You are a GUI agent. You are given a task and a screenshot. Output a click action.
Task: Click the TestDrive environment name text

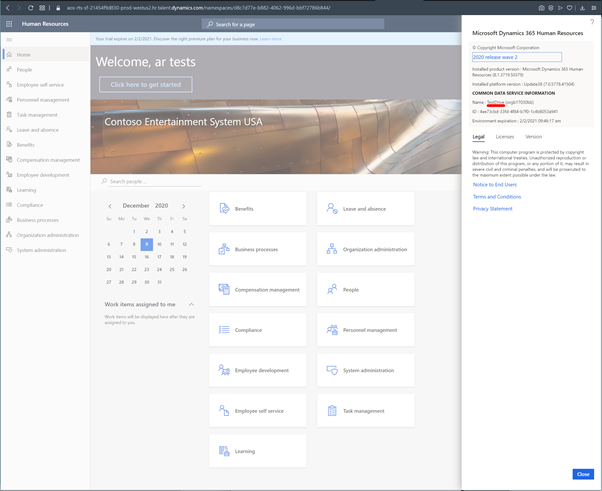pyautogui.click(x=495, y=102)
